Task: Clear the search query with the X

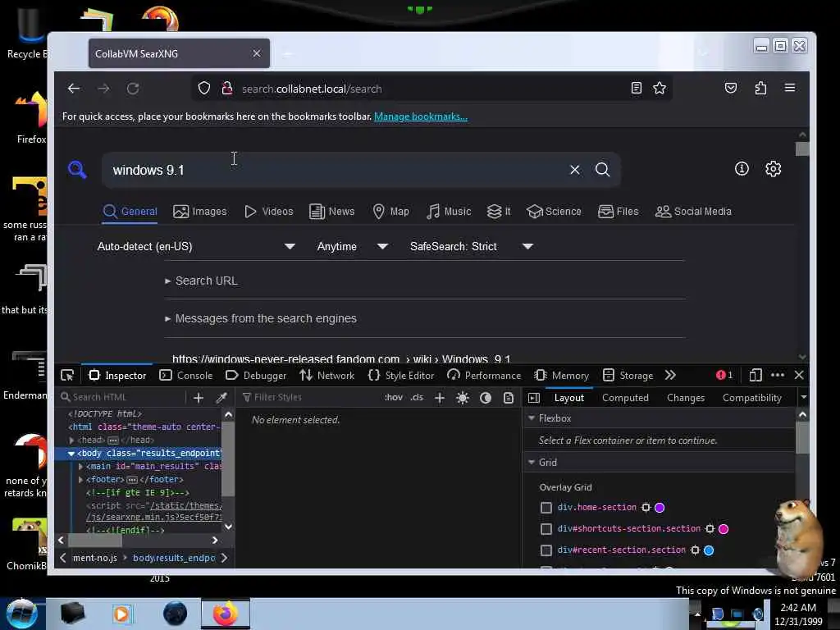Action: click(x=575, y=170)
